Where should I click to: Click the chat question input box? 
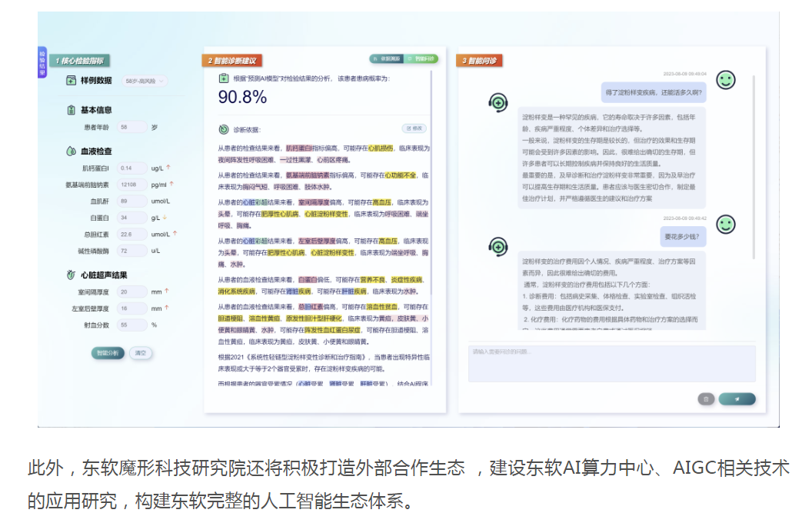(612, 363)
